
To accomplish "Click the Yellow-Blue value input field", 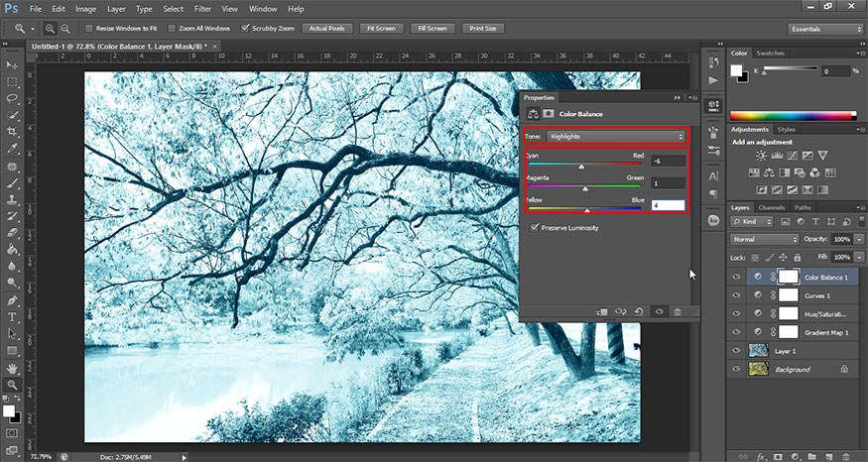I will (669, 204).
